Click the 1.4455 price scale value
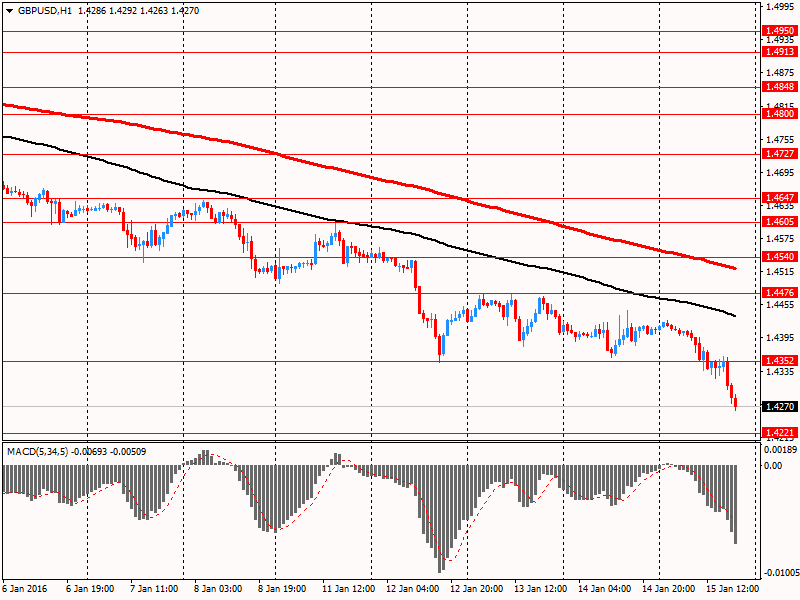 click(x=780, y=305)
